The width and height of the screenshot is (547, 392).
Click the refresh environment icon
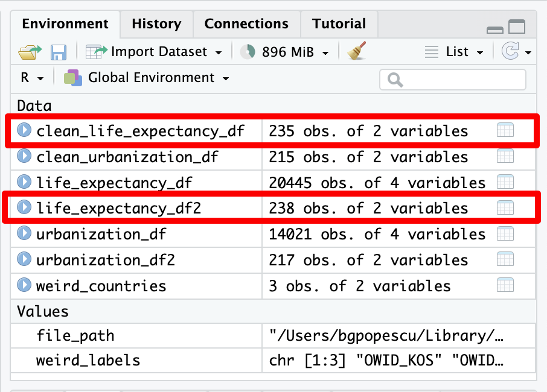pos(511,52)
